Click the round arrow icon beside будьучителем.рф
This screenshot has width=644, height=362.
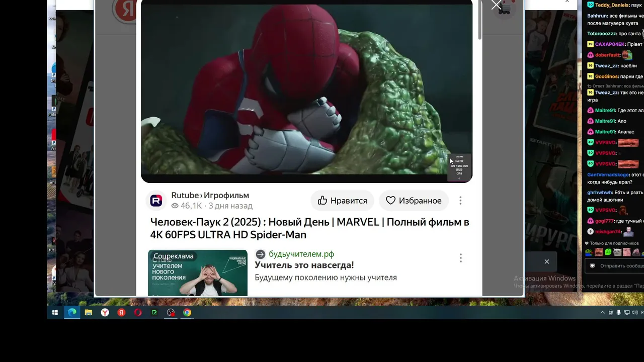pos(260,254)
